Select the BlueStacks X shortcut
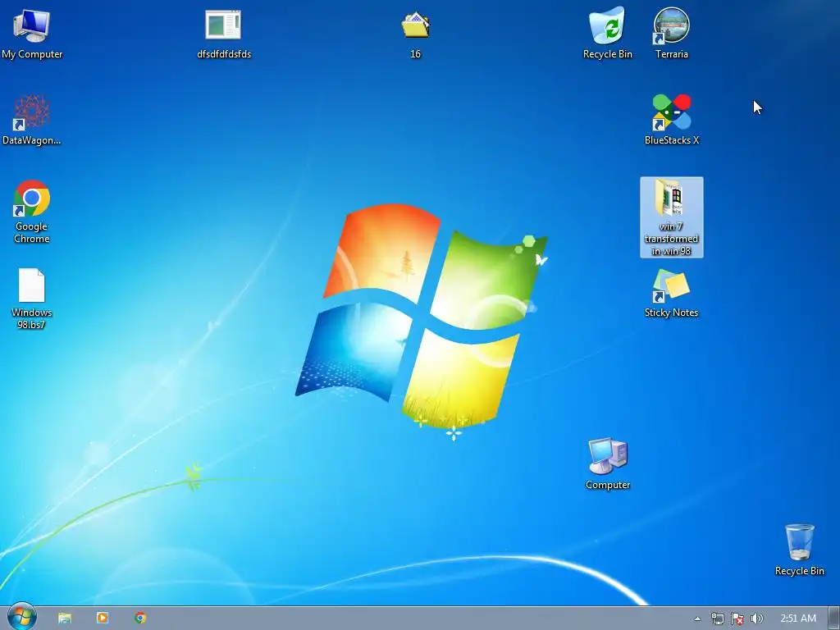The width and height of the screenshot is (840, 630). tap(671, 120)
